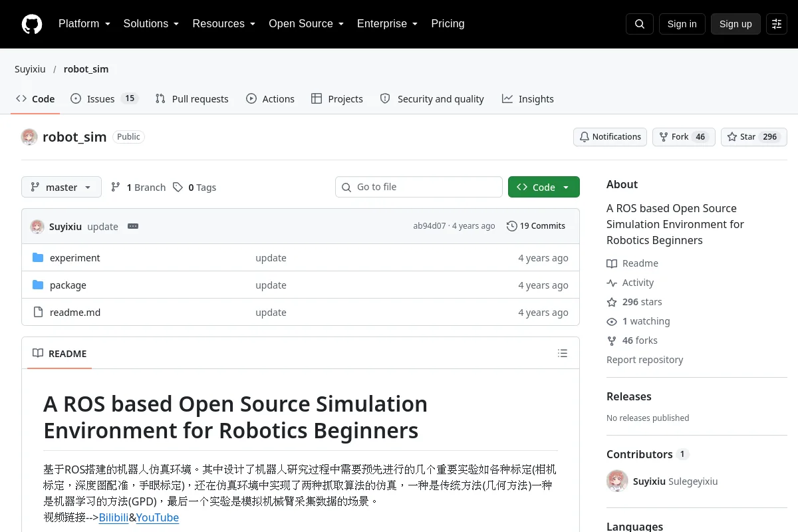Screen dimensions: 798x532
Task: Open 'update' commit message for experiment row
Action: (x=271, y=258)
